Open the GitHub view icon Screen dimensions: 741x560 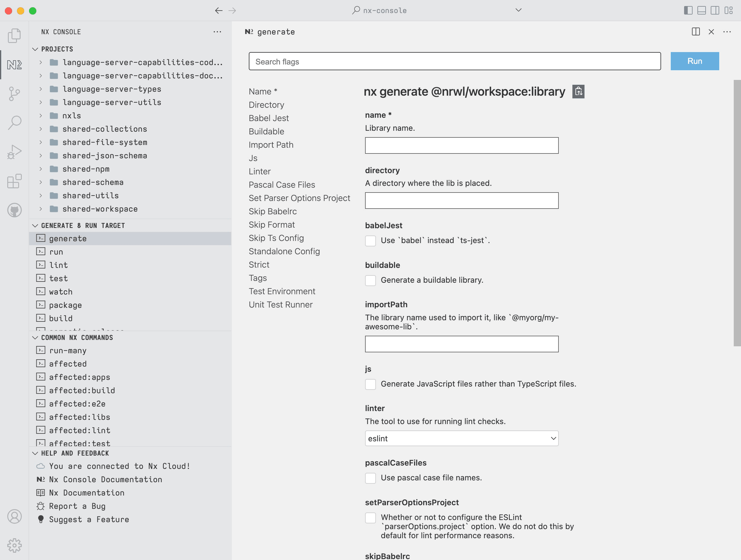(14, 210)
